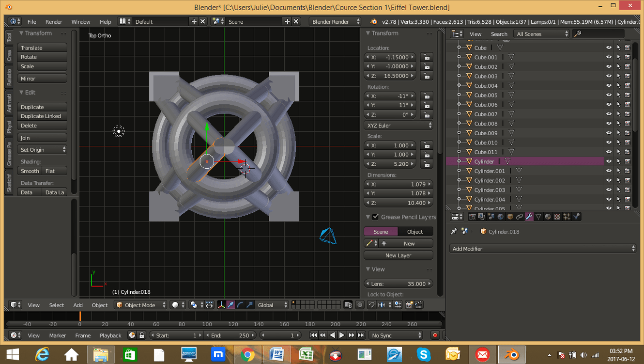Open the World properties globe icon
The image size is (644, 364).
click(x=500, y=217)
